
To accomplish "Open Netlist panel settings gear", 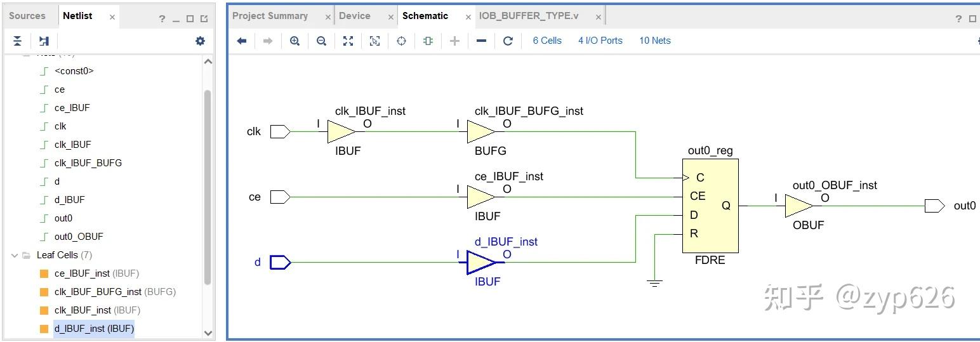I will click(201, 41).
